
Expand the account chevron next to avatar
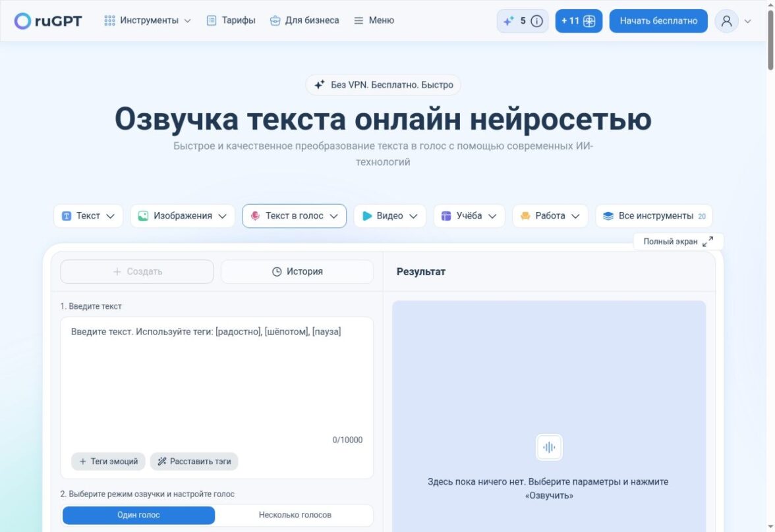pos(747,21)
